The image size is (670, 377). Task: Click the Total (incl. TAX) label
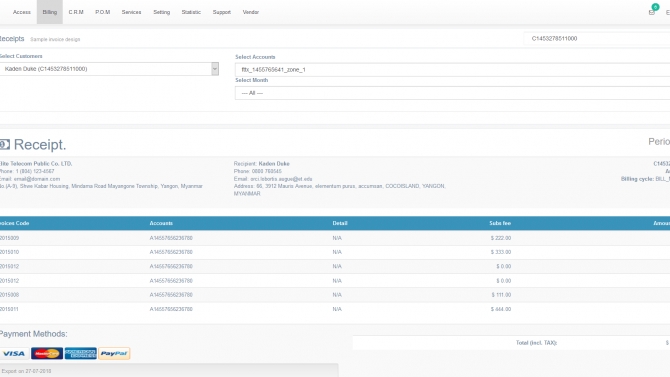point(536,343)
